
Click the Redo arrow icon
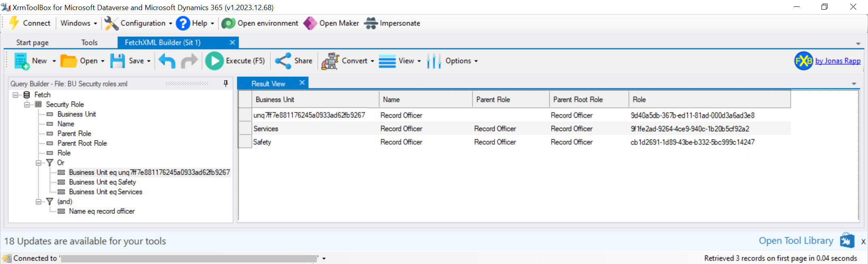click(189, 61)
